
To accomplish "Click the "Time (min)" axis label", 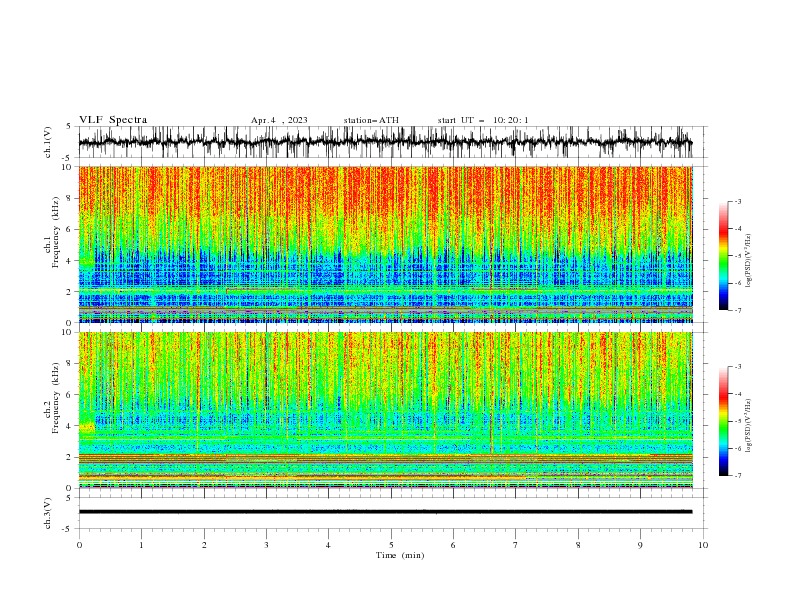I will (400, 555).
